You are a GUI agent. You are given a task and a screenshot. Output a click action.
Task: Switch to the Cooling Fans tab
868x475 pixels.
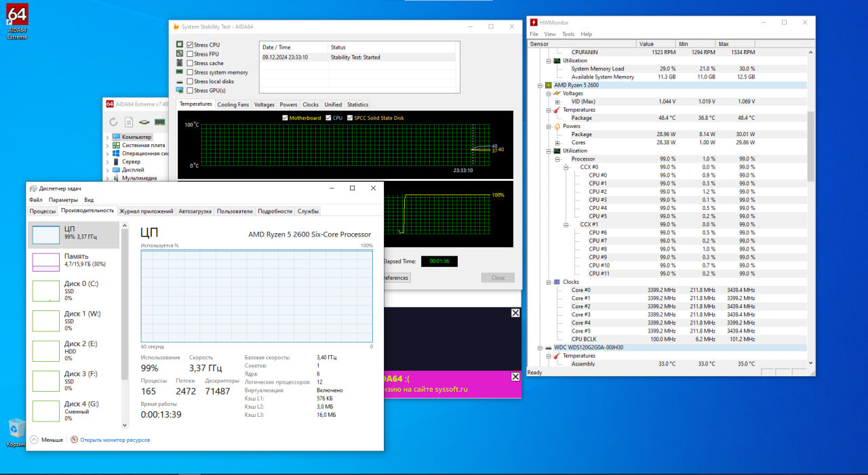(233, 104)
